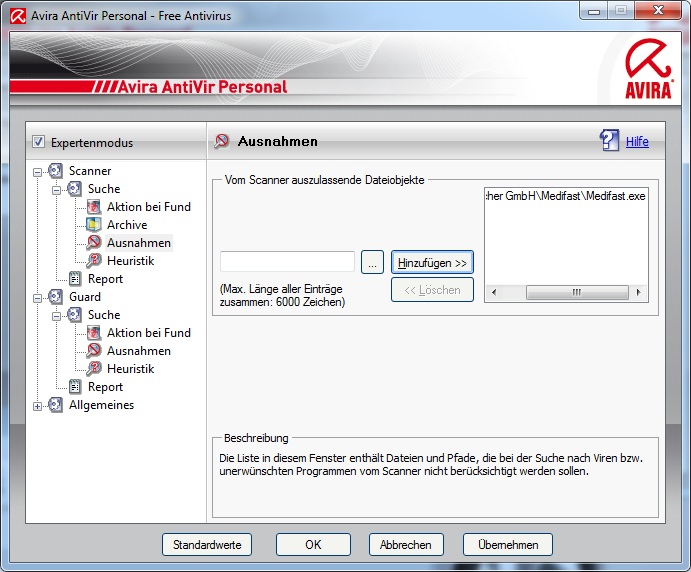Image resolution: width=691 pixels, height=572 pixels.
Task: Click the list scrollbar right arrow
Action: coord(639,292)
